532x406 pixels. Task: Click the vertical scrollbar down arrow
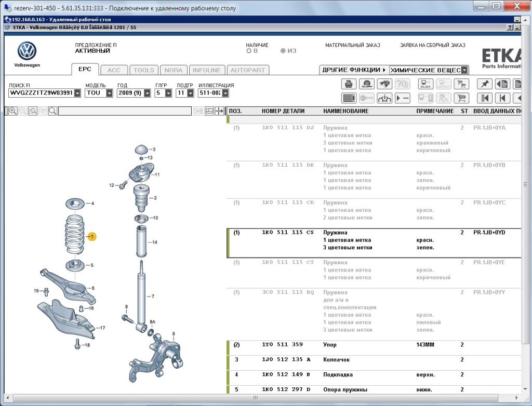point(526,389)
